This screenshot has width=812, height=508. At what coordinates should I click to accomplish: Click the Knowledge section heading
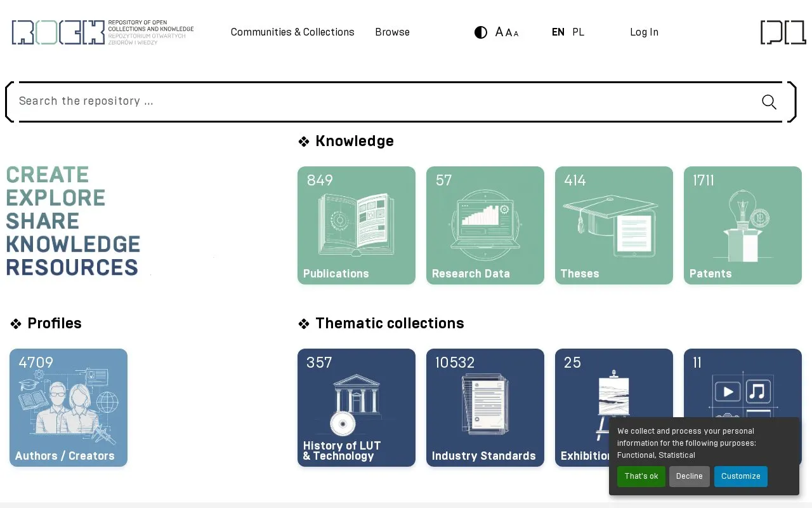(354, 141)
